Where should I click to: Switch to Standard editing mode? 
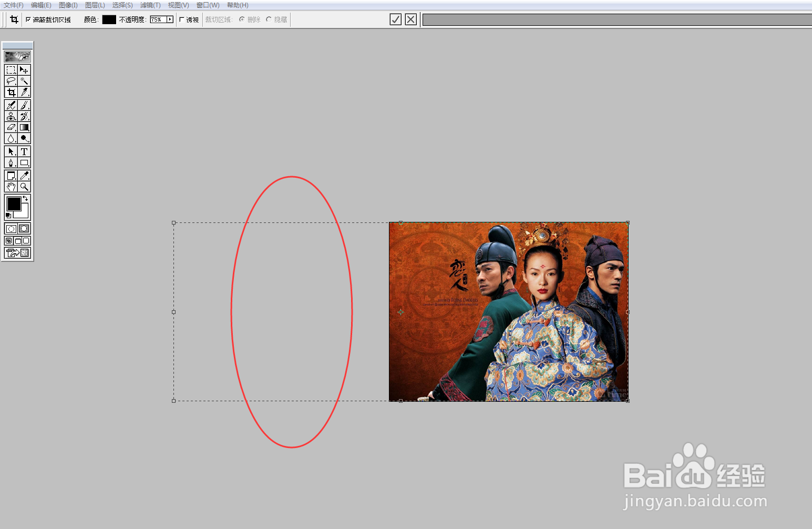(x=11, y=229)
